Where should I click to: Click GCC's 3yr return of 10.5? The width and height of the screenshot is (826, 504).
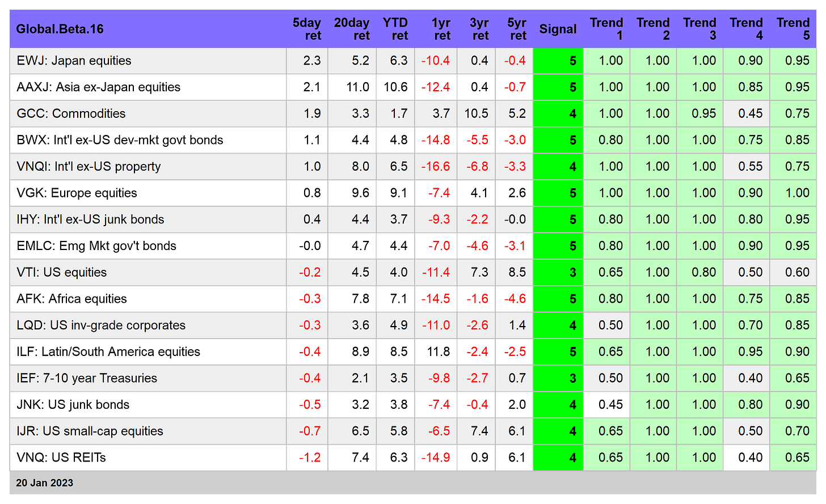[x=477, y=113]
